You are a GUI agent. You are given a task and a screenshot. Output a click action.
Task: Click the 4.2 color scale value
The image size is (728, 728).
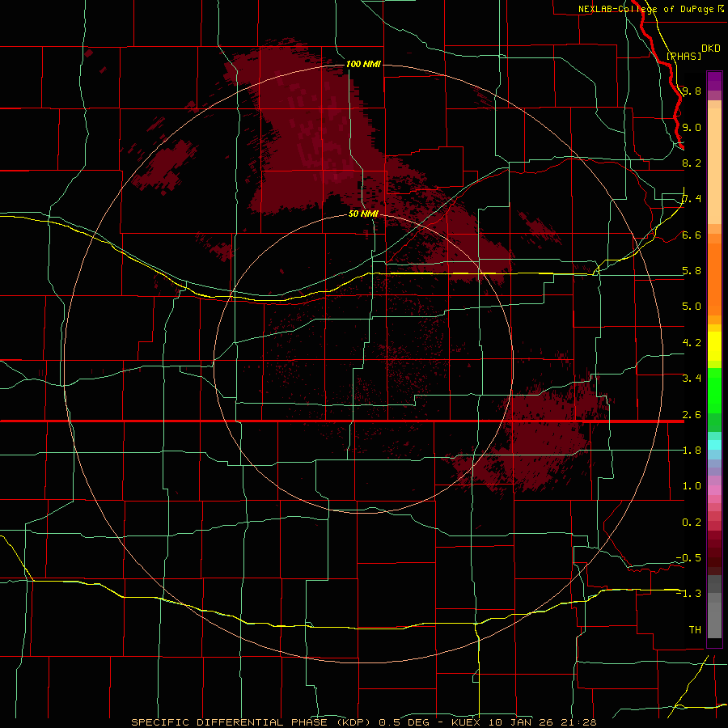coord(692,343)
